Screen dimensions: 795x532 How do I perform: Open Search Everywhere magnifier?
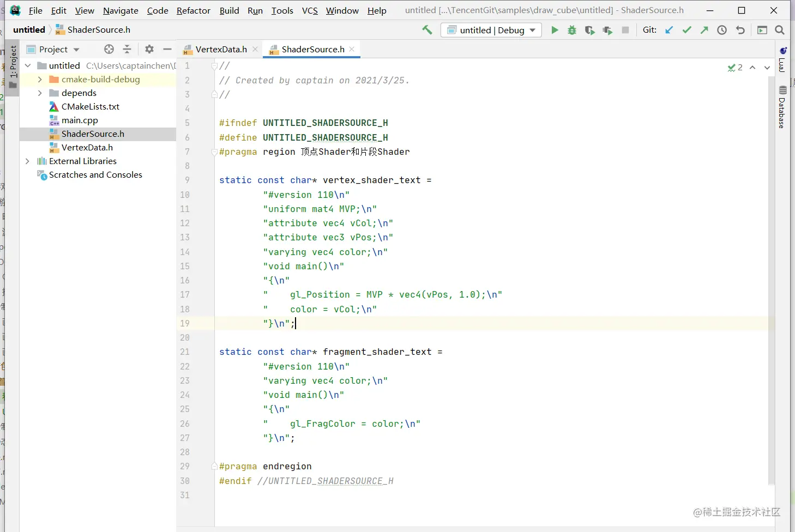tap(780, 30)
